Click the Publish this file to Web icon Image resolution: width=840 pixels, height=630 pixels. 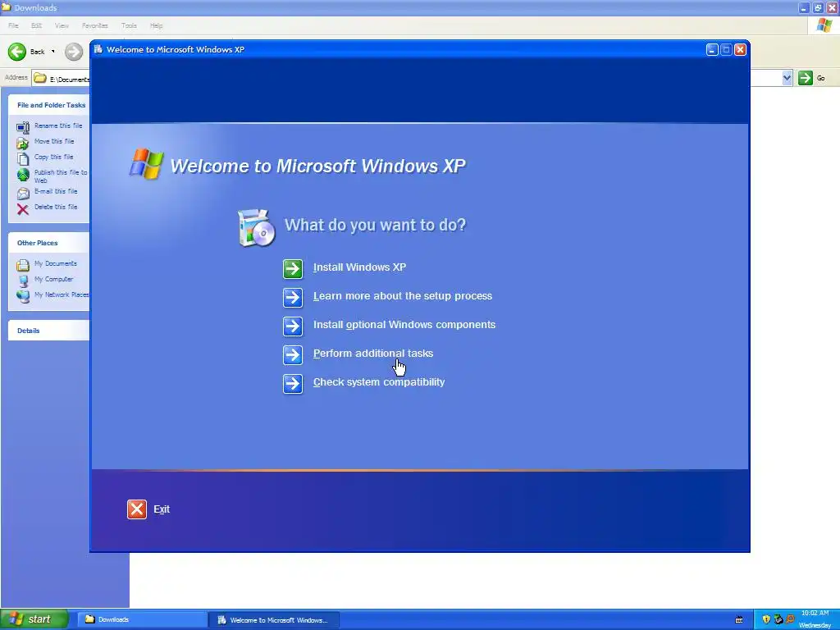[23, 175]
